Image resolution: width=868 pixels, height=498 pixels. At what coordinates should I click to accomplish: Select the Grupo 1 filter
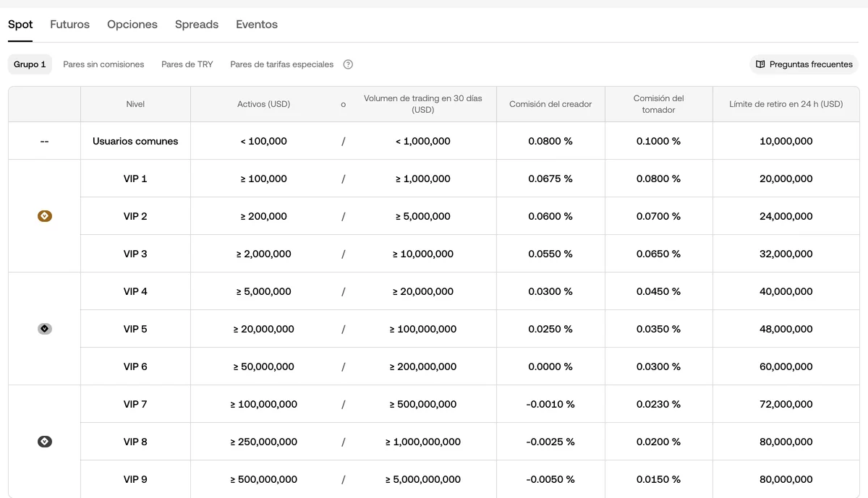[30, 64]
